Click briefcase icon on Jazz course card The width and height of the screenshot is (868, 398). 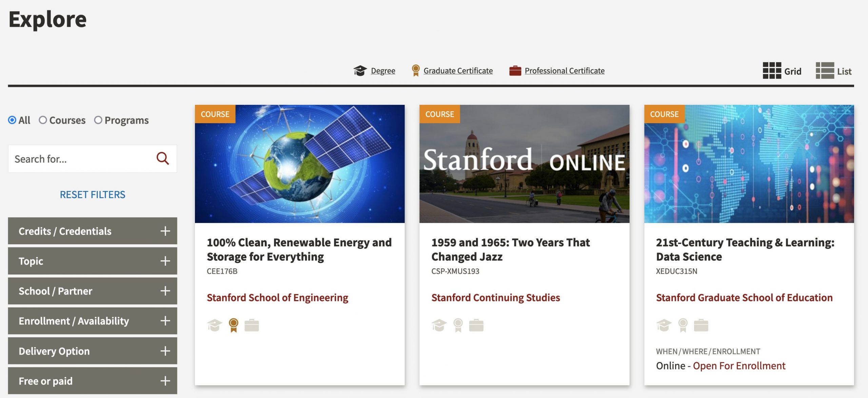click(x=476, y=325)
